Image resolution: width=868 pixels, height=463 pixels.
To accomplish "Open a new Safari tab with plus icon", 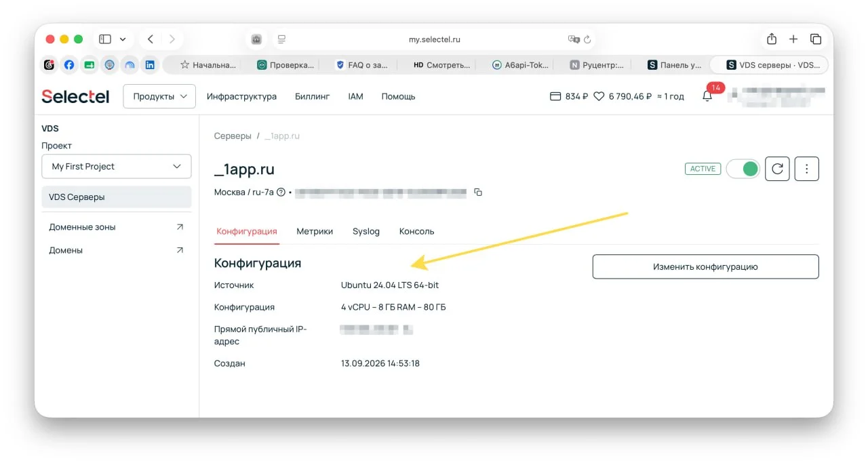I will tap(793, 39).
